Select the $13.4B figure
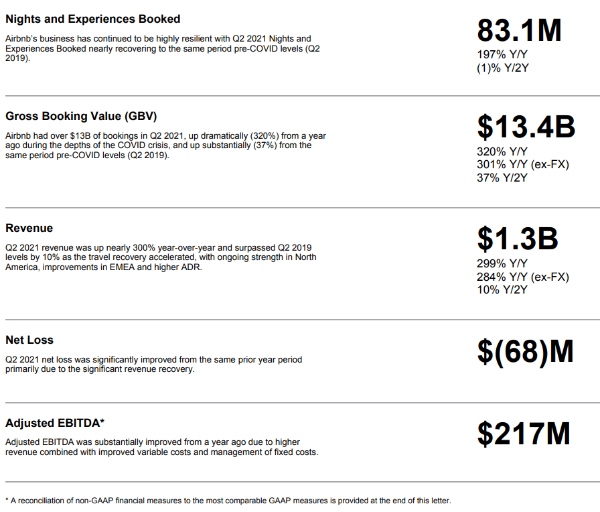Image resolution: width=600 pixels, height=512 pixels. pos(526,127)
